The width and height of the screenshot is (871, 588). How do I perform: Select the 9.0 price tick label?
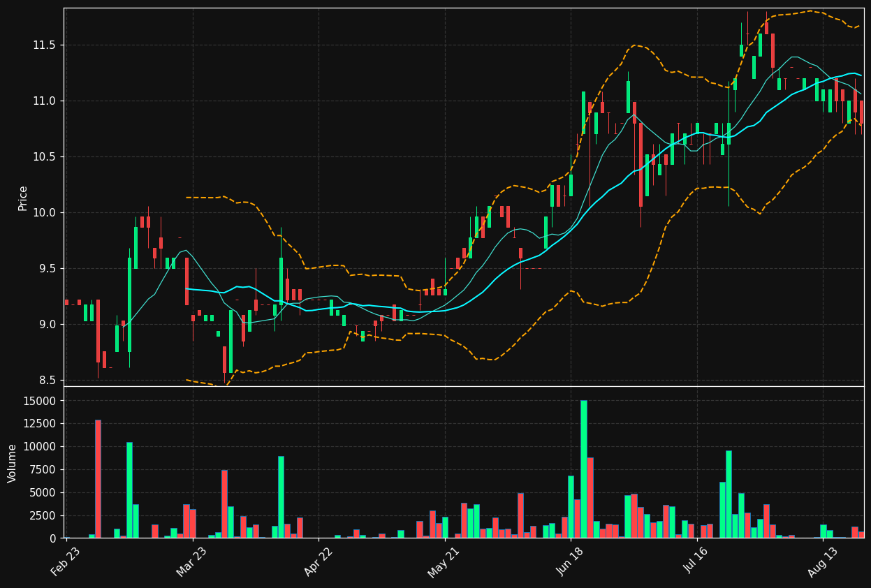pyautogui.click(x=47, y=324)
